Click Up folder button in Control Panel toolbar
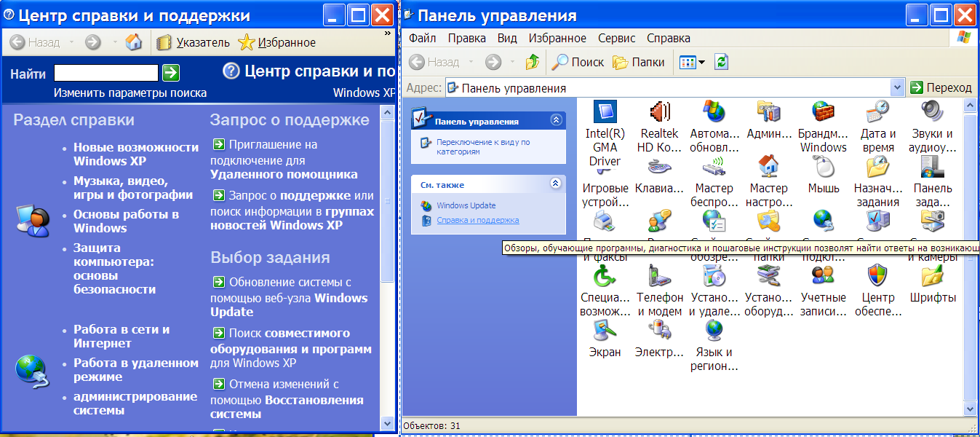Screen dimensions: 980x437 (533, 63)
